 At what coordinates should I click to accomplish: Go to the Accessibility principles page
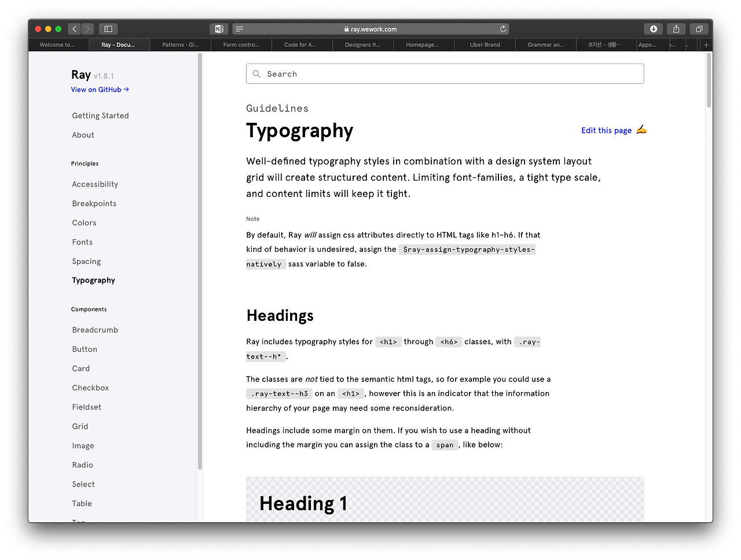95,184
